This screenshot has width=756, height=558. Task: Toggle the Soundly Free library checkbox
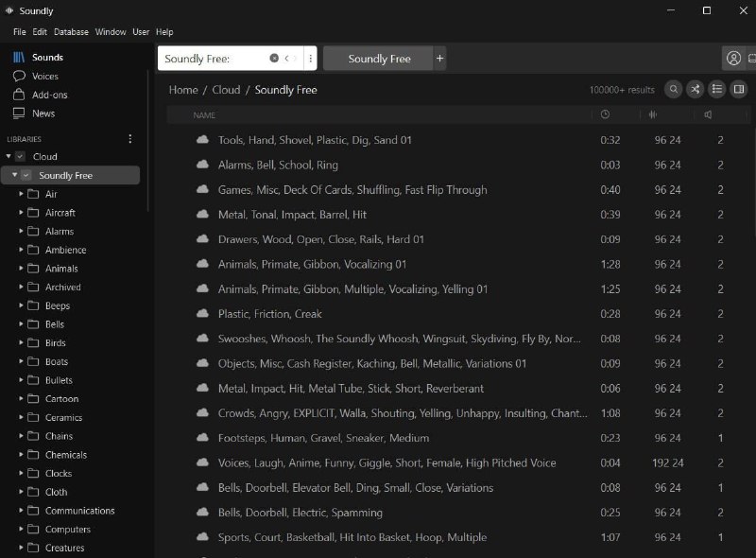(x=26, y=175)
